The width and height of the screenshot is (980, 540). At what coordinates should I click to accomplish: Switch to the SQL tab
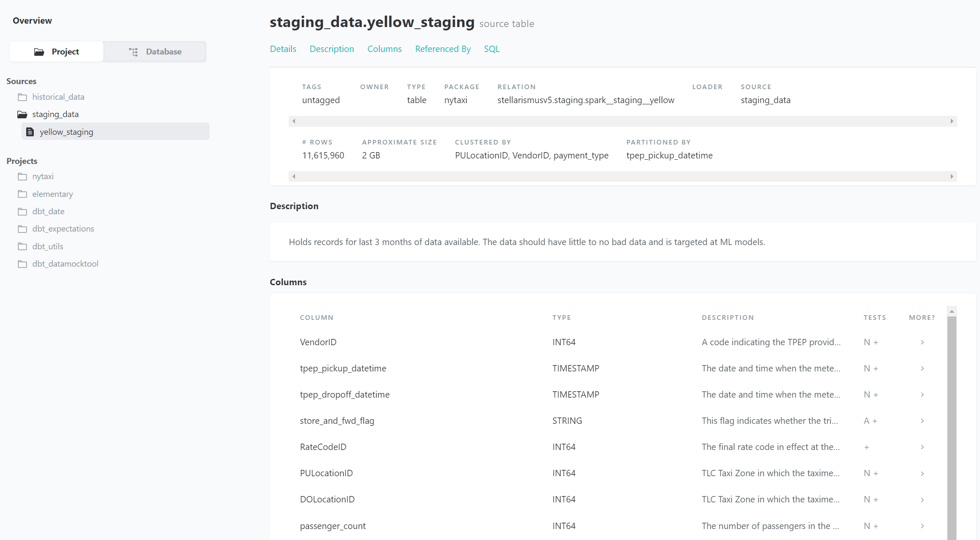point(491,49)
